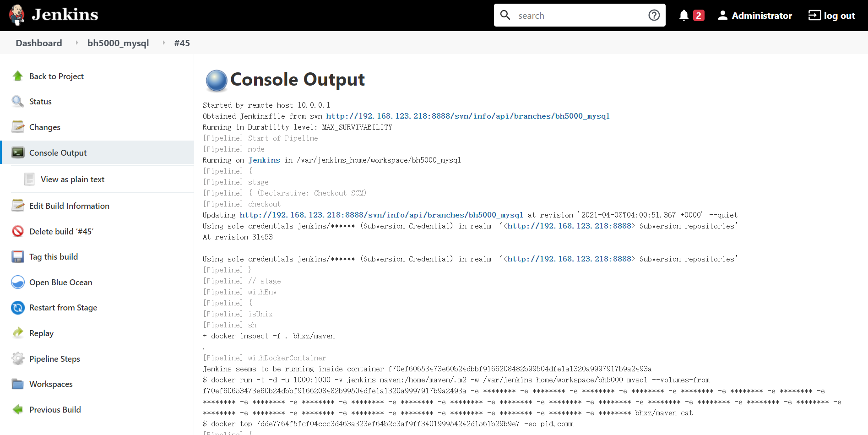Open the search help question-mark icon
This screenshot has height=435, width=868.
pyautogui.click(x=654, y=16)
